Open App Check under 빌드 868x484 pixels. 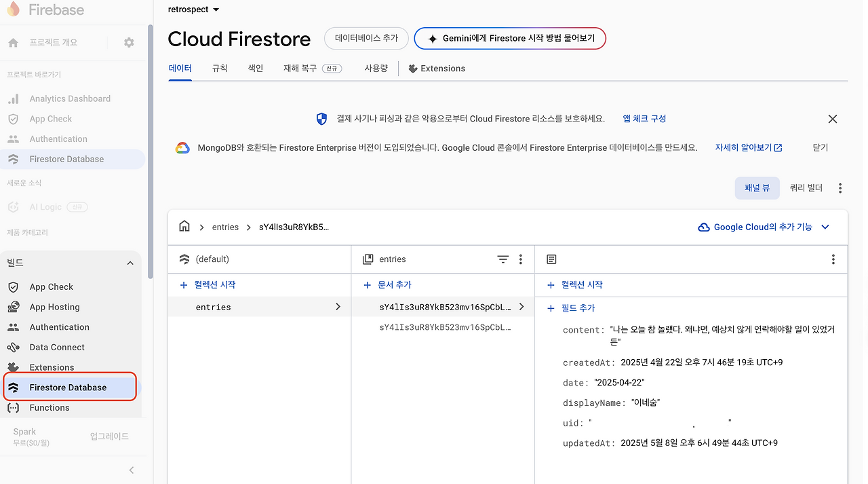52,287
